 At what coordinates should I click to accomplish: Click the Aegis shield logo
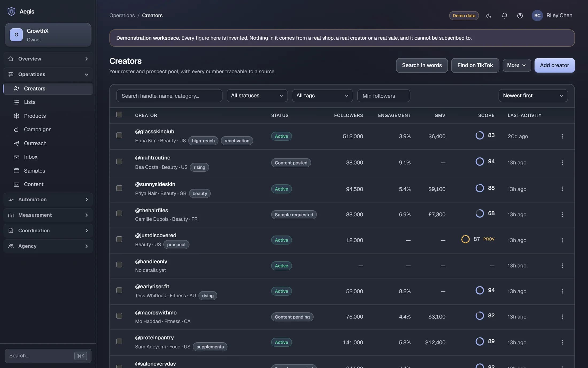pos(11,12)
